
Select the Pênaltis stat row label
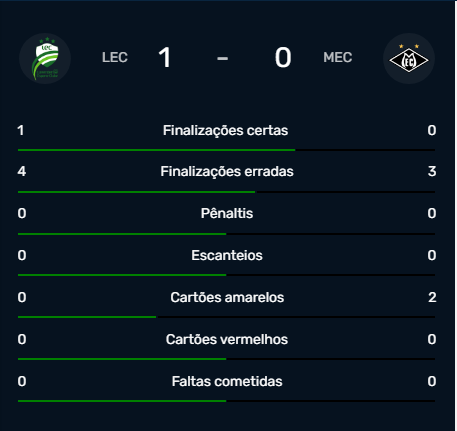pyautogui.click(x=227, y=213)
